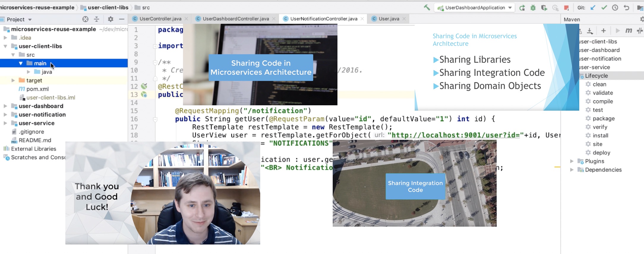Switch to the UserController.java tab
This screenshot has height=254, width=644.
(x=160, y=19)
